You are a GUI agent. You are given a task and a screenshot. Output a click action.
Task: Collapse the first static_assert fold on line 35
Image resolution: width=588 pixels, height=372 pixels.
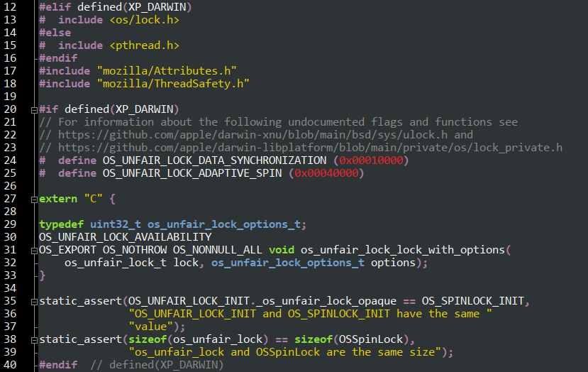[x=34, y=302]
